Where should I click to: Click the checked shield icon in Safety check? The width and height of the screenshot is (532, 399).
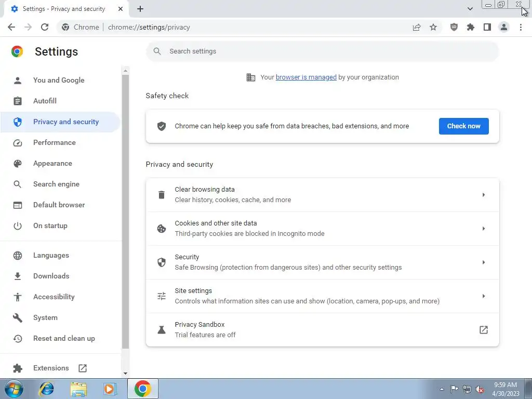162,126
